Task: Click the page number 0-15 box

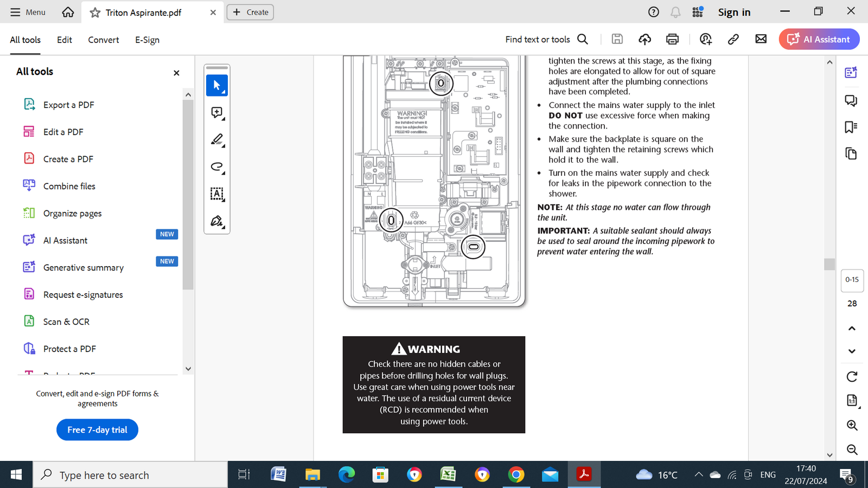Action: point(852,280)
